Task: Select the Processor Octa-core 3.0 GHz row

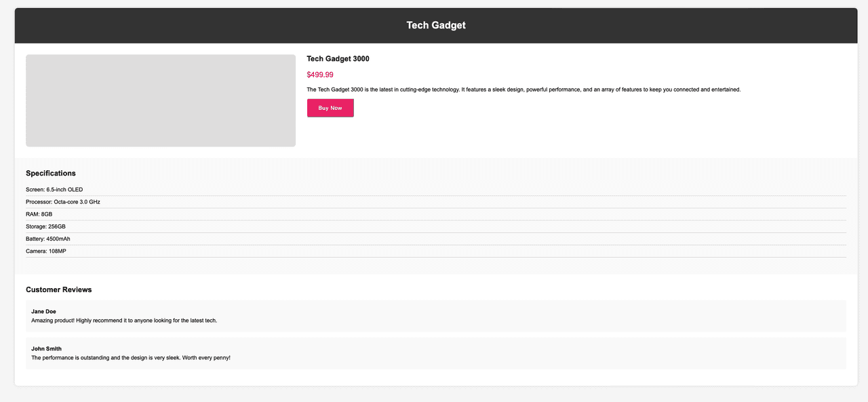Action: point(63,202)
